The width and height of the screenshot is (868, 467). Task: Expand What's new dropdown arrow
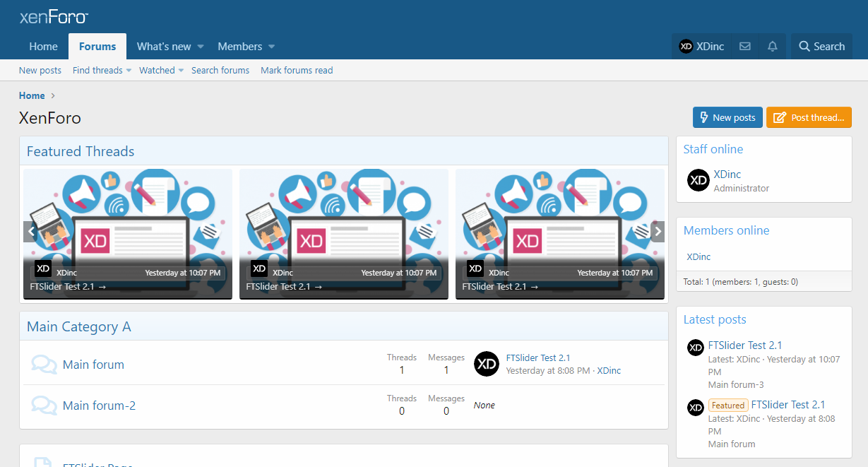tap(201, 47)
